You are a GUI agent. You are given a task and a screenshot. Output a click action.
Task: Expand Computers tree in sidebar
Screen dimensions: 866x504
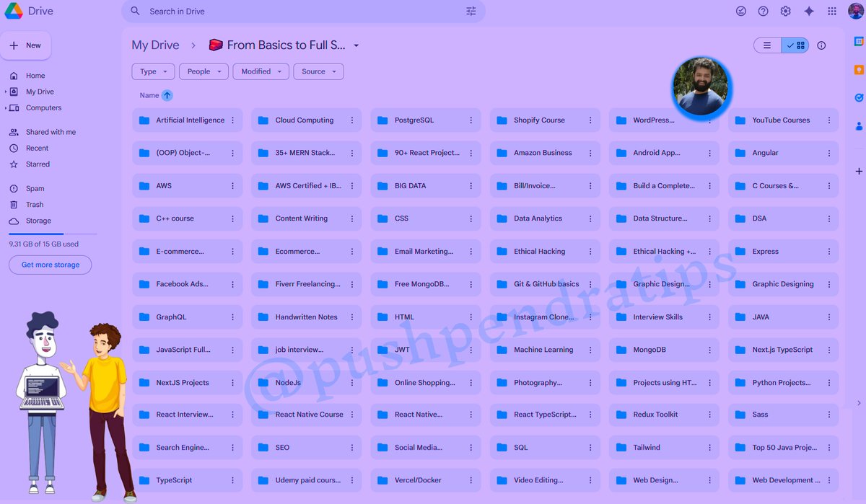click(6, 108)
